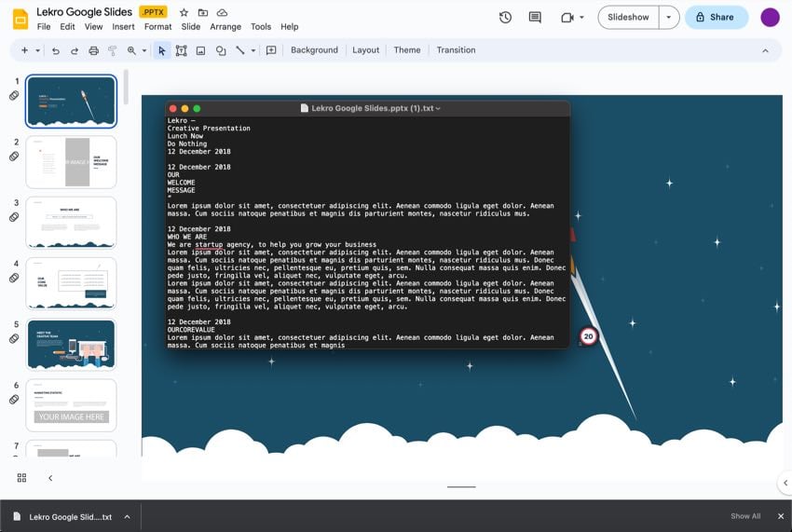The height and width of the screenshot is (532, 792).
Task: Star the Lekro Google Slides presentation
Action: pos(184,13)
